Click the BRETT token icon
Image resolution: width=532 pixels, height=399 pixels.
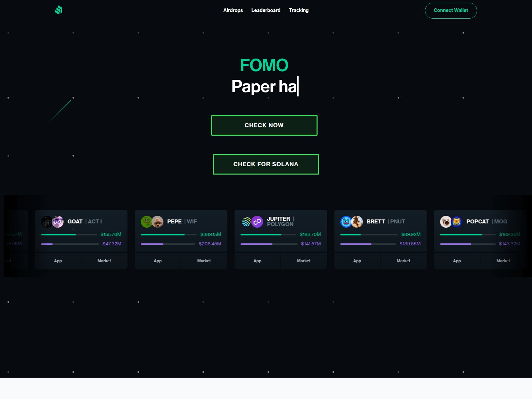pyautogui.click(x=346, y=221)
